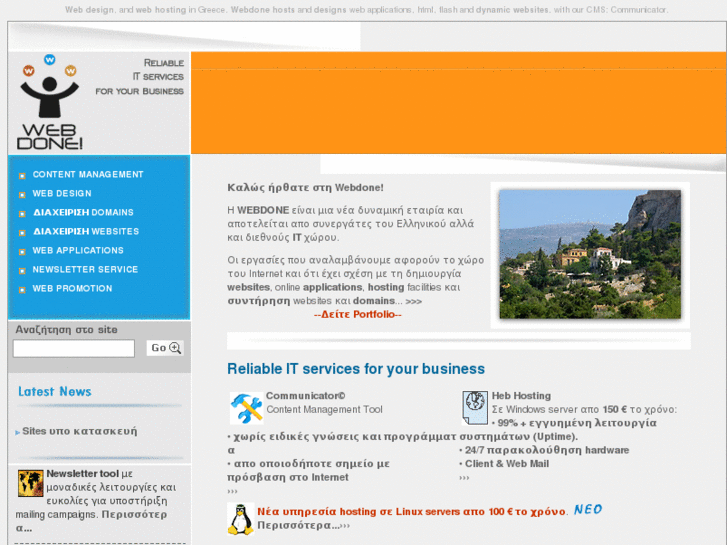
Task: Open Newsletter Service menu item
Action: point(85,269)
